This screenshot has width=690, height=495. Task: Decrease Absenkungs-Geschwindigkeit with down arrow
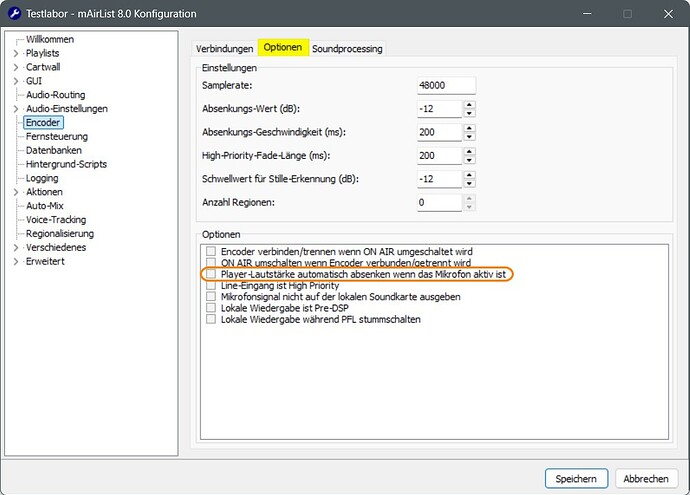coord(469,136)
